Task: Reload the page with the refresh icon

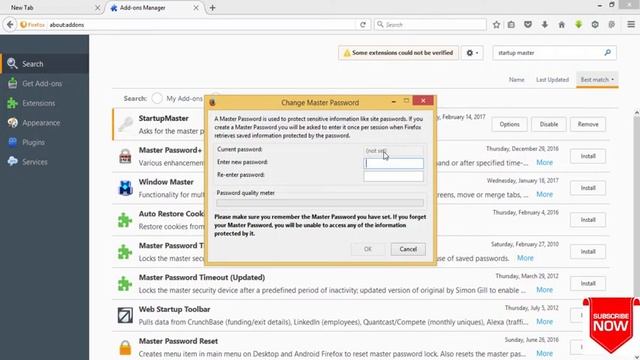Action: point(362,24)
